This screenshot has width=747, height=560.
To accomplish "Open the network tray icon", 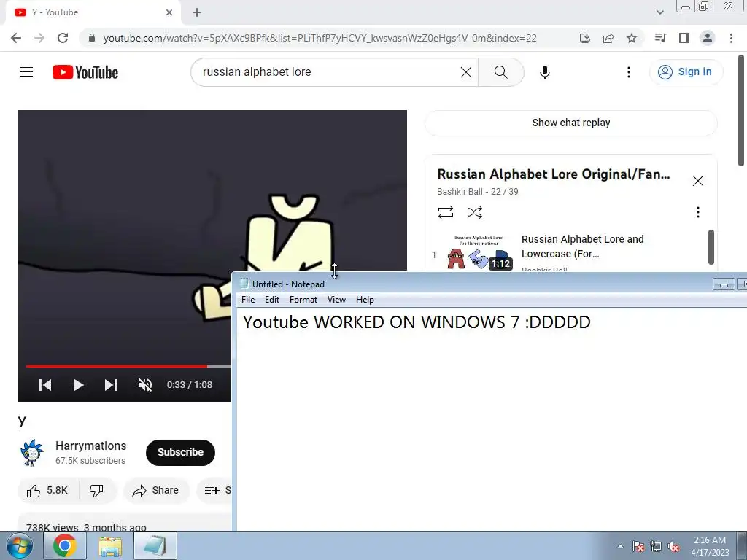I will (x=656, y=547).
